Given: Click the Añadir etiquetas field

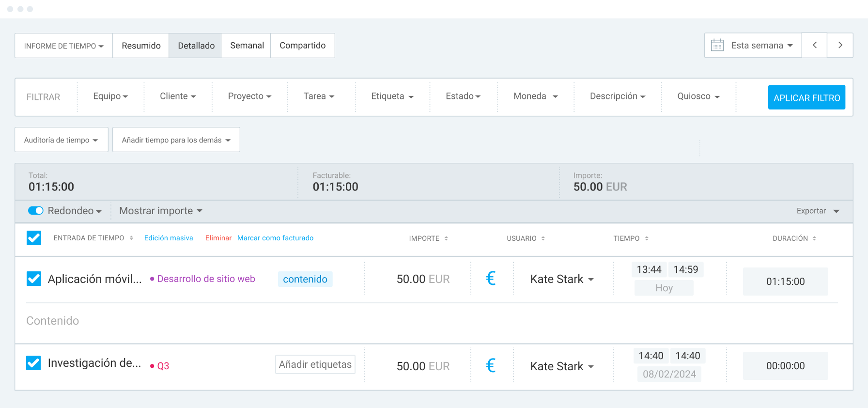Looking at the screenshot, I should [x=315, y=364].
